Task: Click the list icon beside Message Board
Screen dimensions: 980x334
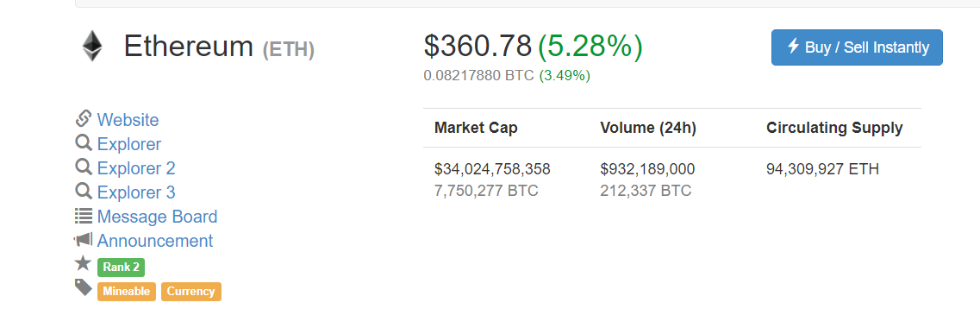Action: click(83, 217)
